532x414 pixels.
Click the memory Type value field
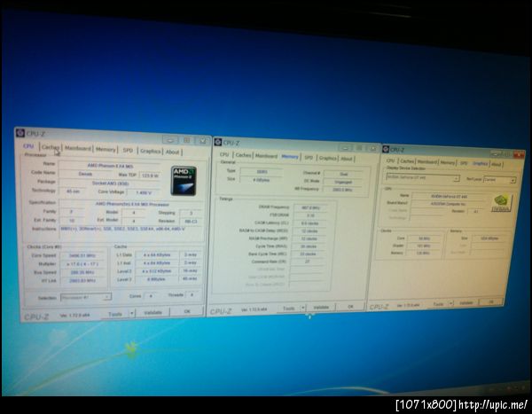[x=262, y=172]
